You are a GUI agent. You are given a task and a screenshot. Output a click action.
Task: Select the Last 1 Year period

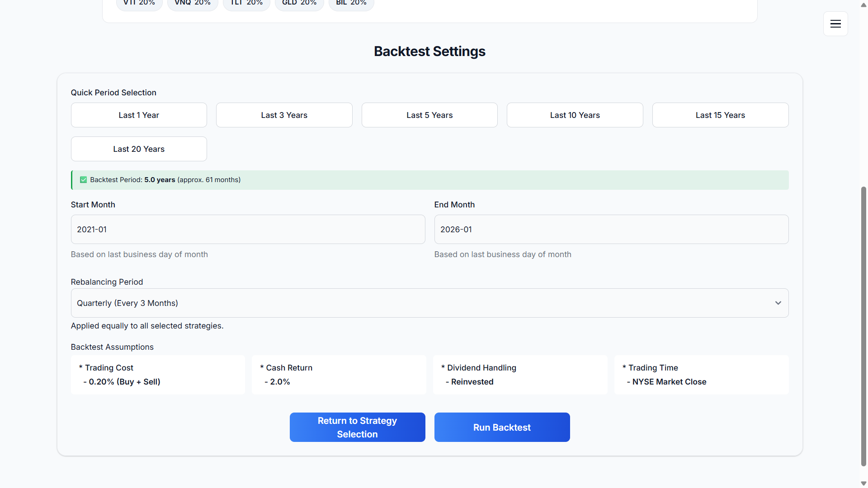pos(138,115)
